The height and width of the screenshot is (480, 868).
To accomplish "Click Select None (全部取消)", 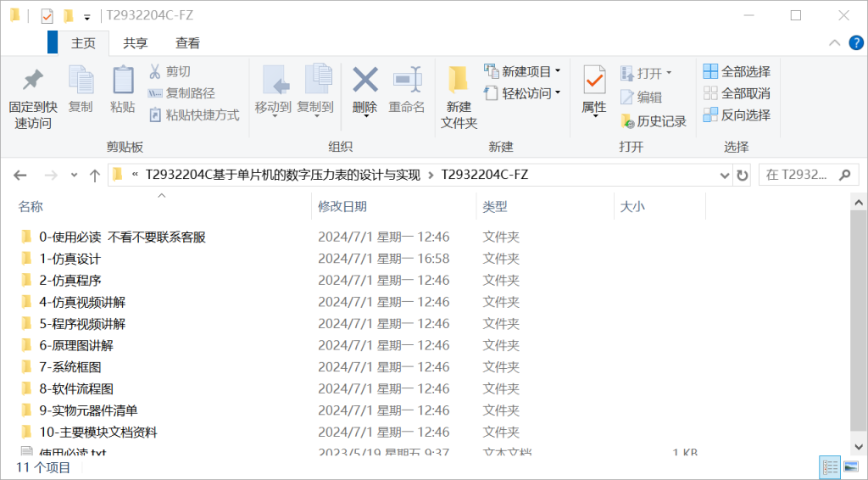I will tap(737, 93).
